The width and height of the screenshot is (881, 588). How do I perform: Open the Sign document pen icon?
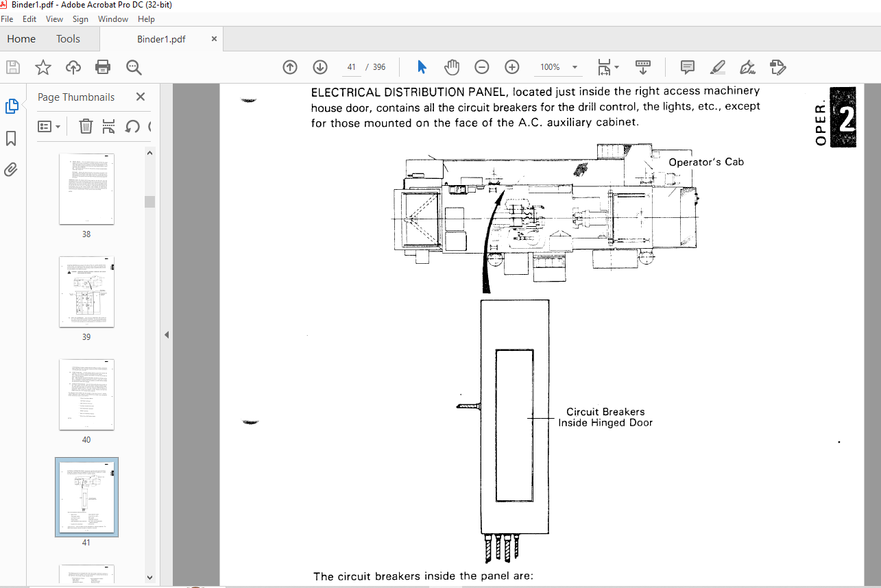click(x=748, y=67)
